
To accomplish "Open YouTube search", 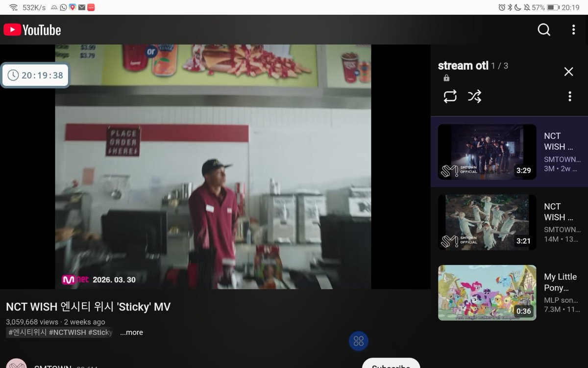I will 544,30.
